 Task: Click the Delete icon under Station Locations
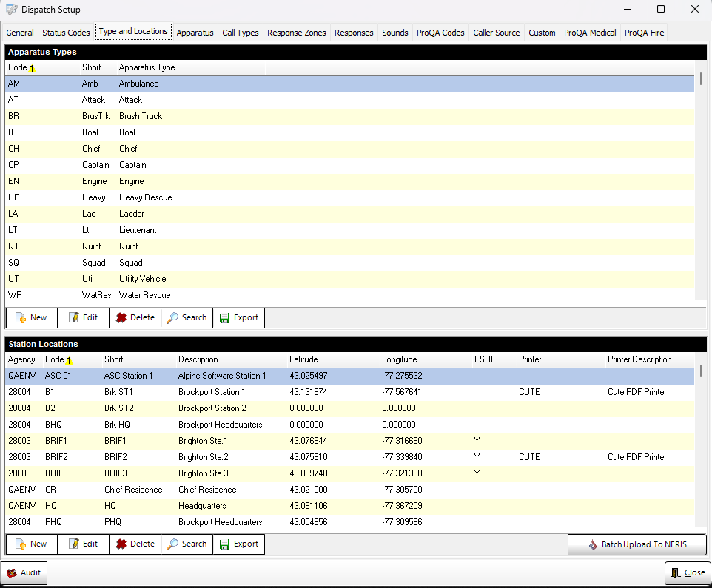[x=124, y=544]
